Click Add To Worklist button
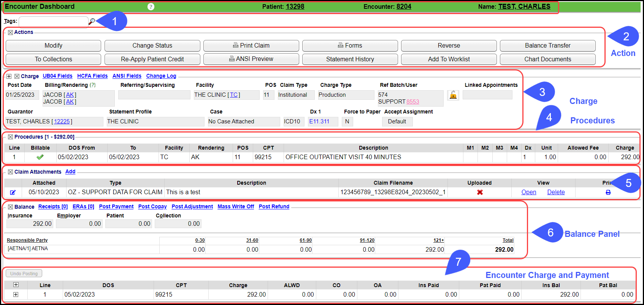The image size is (644, 305). tap(449, 59)
